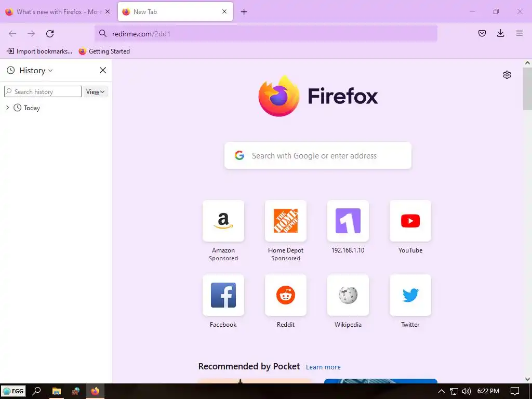Open network status tray icon
The height and width of the screenshot is (399, 532).
(454, 391)
